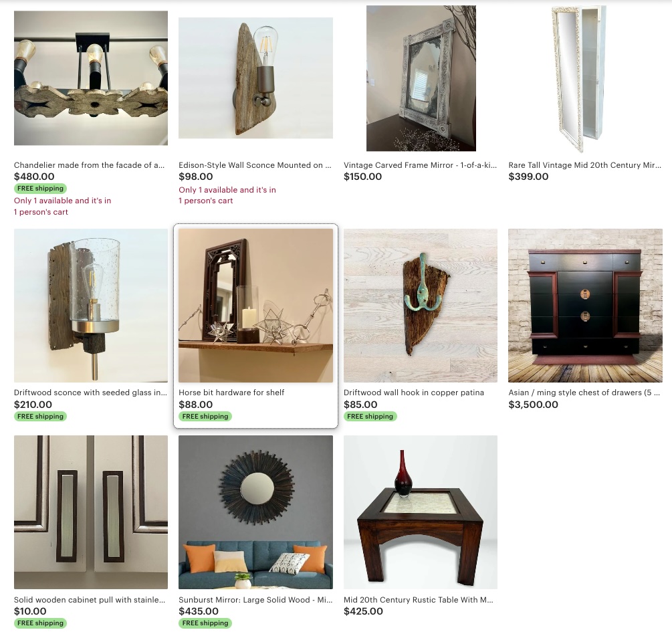Open the chandelier made from facade photo

pyautogui.click(x=91, y=78)
